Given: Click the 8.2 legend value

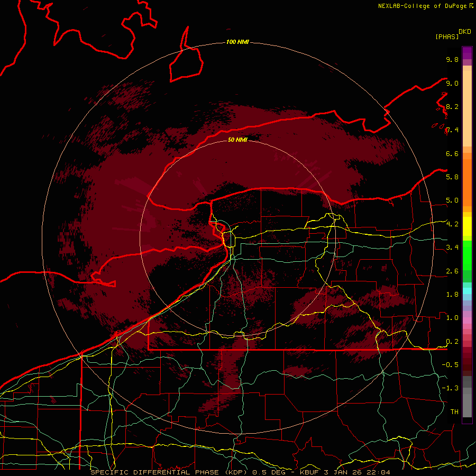Looking at the screenshot, I should click(x=452, y=106).
